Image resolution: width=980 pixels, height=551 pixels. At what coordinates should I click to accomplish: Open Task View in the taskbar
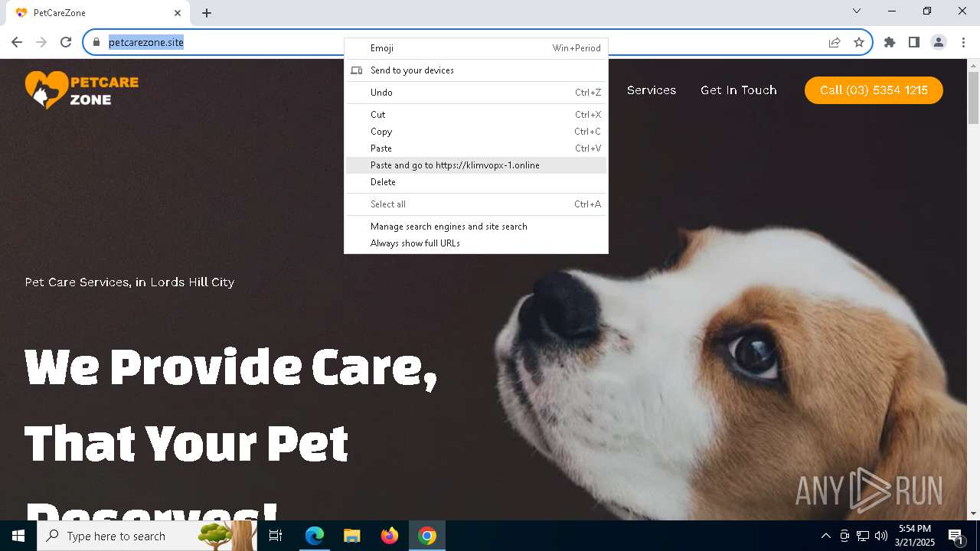[x=276, y=536]
